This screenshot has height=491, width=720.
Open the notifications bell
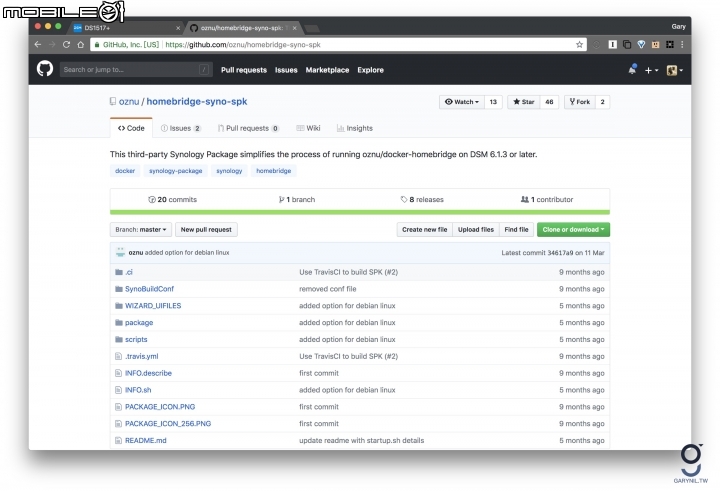pyautogui.click(x=632, y=70)
